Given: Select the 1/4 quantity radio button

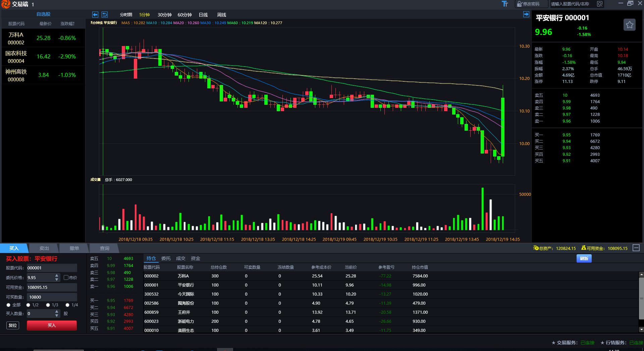Looking at the screenshot, I should pos(67,305).
